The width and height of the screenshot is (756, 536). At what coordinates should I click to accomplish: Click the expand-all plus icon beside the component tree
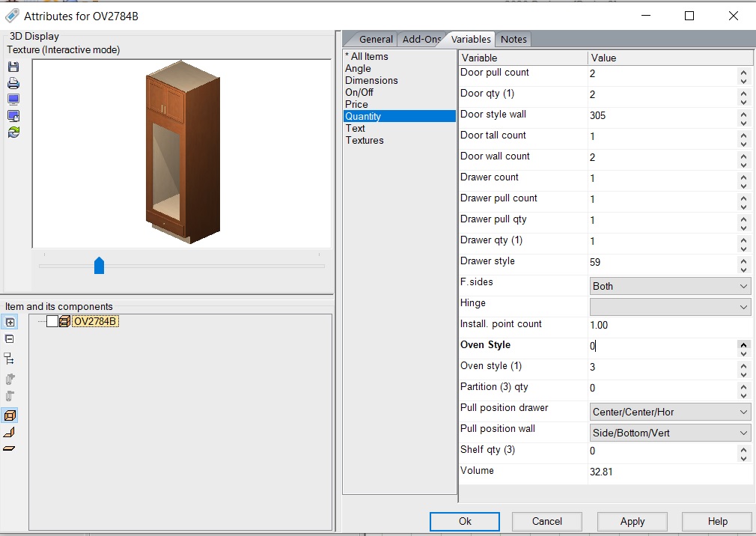(10, 322)
